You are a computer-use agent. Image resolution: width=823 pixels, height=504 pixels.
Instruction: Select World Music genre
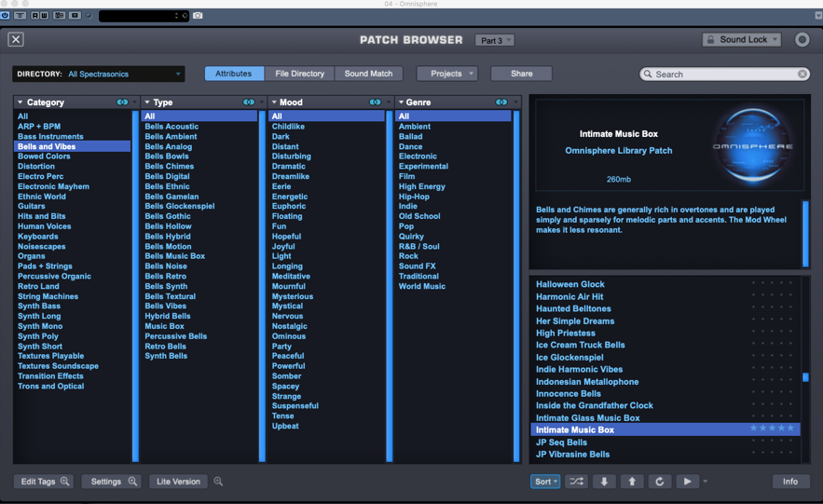tap(422, 286)
